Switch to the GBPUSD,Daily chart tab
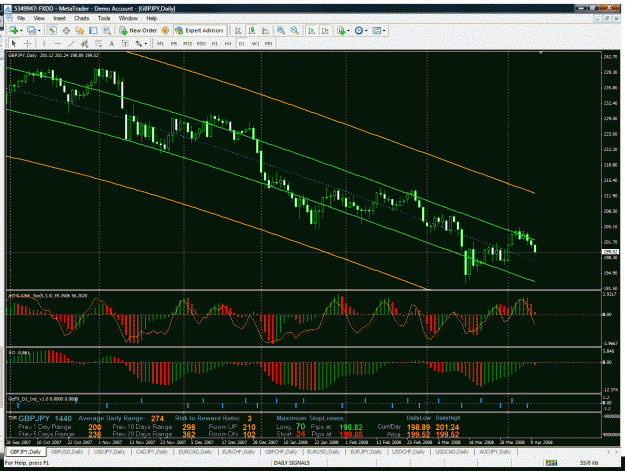Screen dimensions: 625x471 click(67, 452)
